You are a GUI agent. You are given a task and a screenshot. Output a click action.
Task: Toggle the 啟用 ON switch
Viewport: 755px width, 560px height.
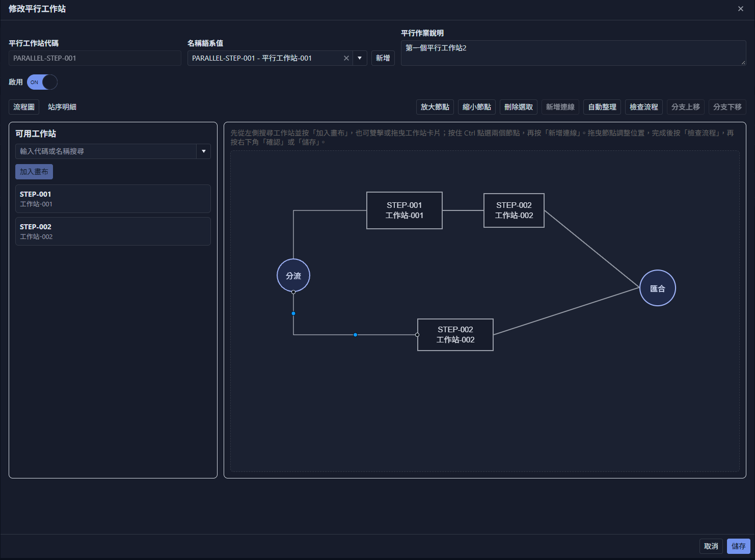(42, 82)
